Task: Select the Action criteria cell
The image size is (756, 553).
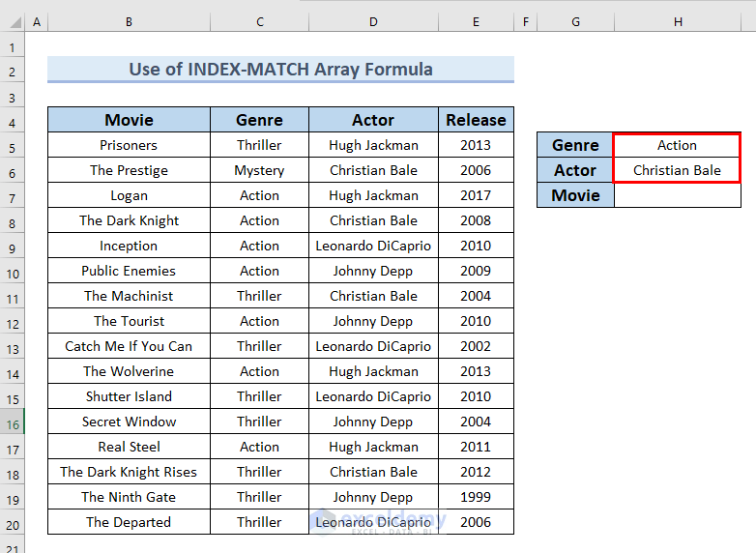Action: pyautogui.click(x=677, y=145)
